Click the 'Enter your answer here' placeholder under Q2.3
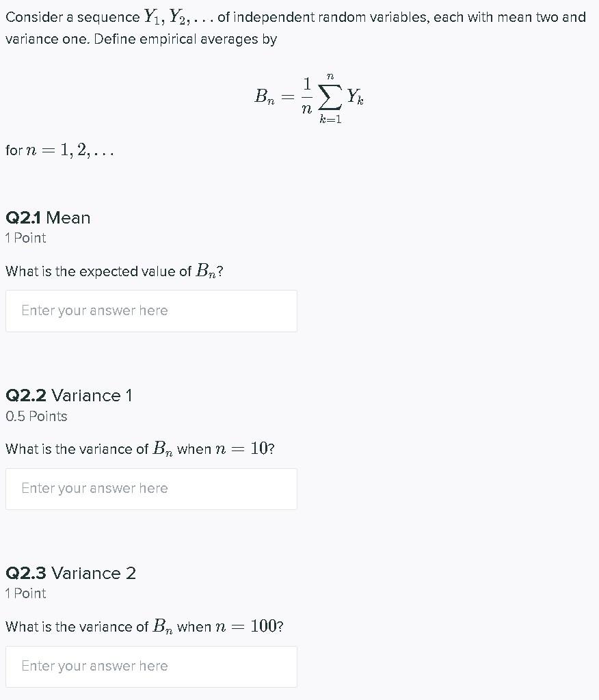The image size is (599, 700). coord(94,666)
